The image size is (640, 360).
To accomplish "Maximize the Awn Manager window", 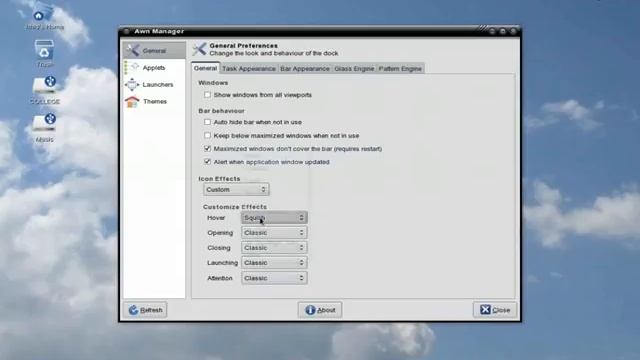I will [503, 31].
